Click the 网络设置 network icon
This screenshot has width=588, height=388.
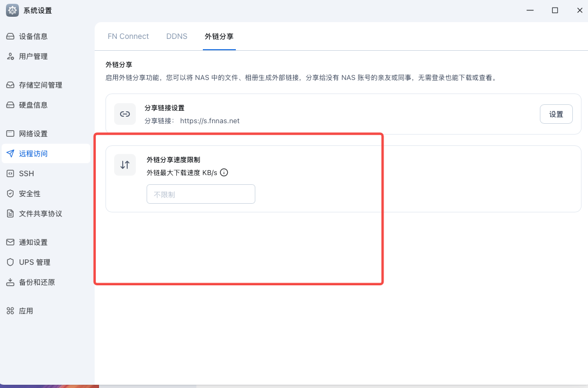(x=10, y=133)
